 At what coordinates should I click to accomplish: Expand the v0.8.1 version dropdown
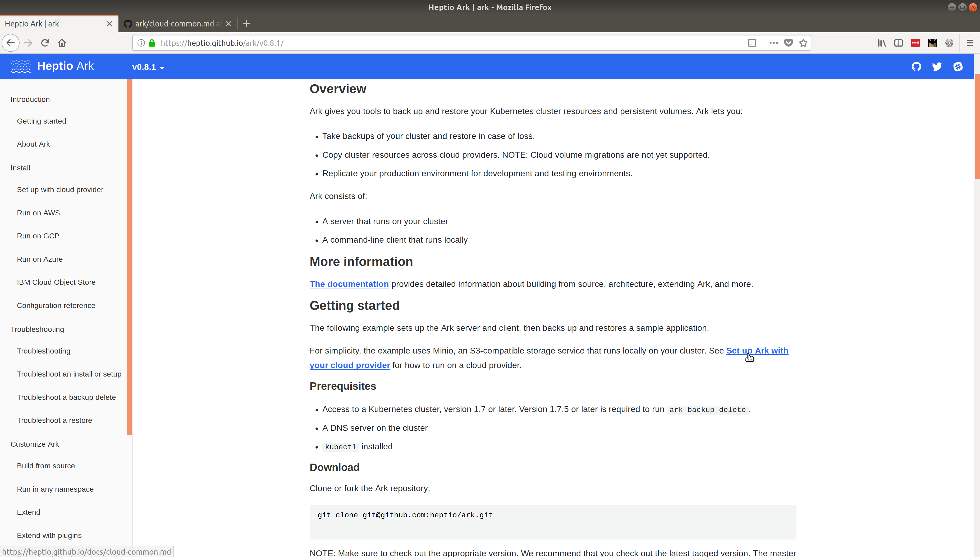pos(148,67)
